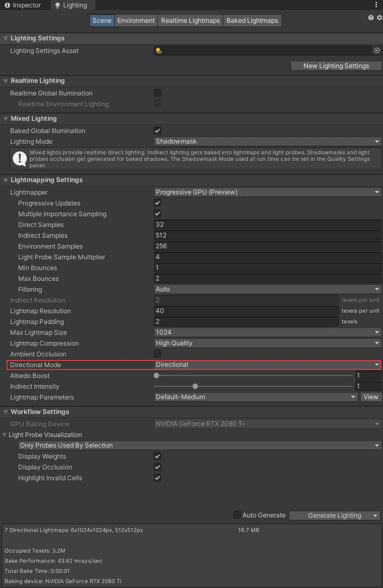Open the Lighting Mode Shadowmask dropdown
The image size is (383, 588).
(x=267, y=141)
